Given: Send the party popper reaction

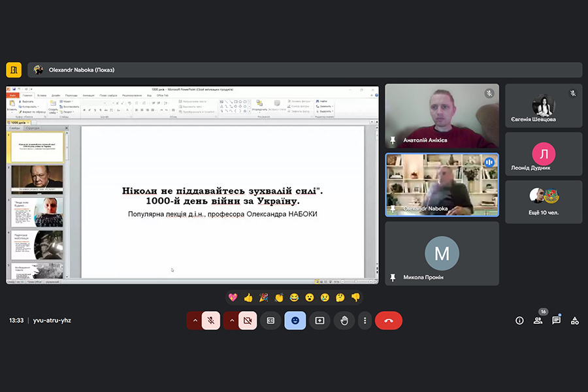Looking at the screenshot, I should click(x=264, y=297).
